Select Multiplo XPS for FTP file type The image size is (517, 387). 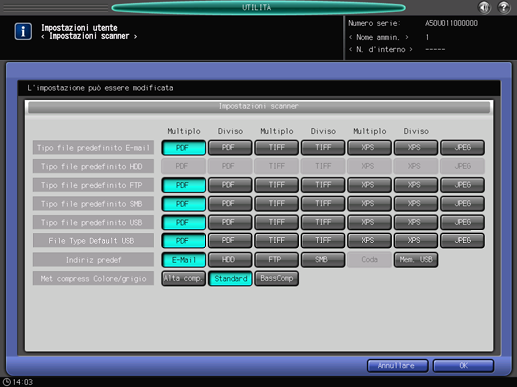369,185
